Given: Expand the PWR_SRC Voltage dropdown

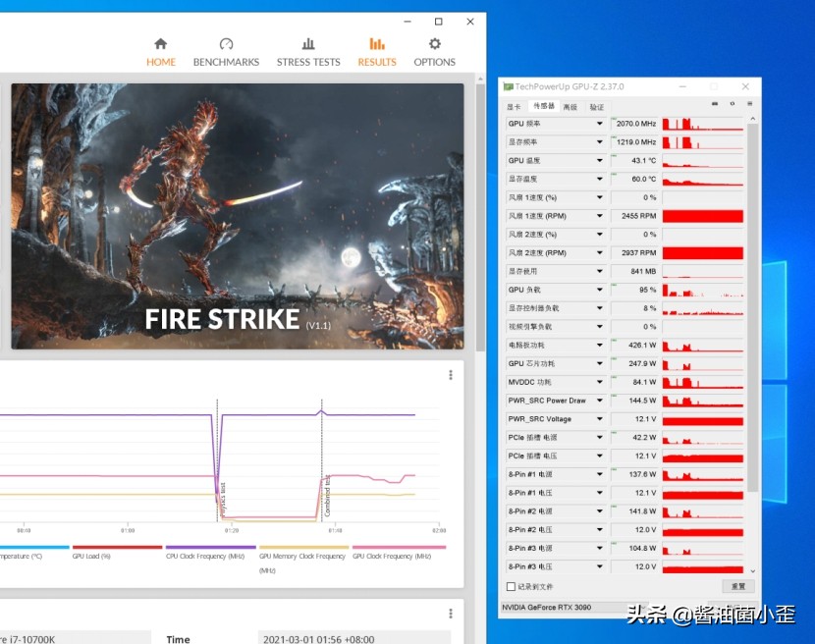Looking at the screenshot, I should [599, 419].
